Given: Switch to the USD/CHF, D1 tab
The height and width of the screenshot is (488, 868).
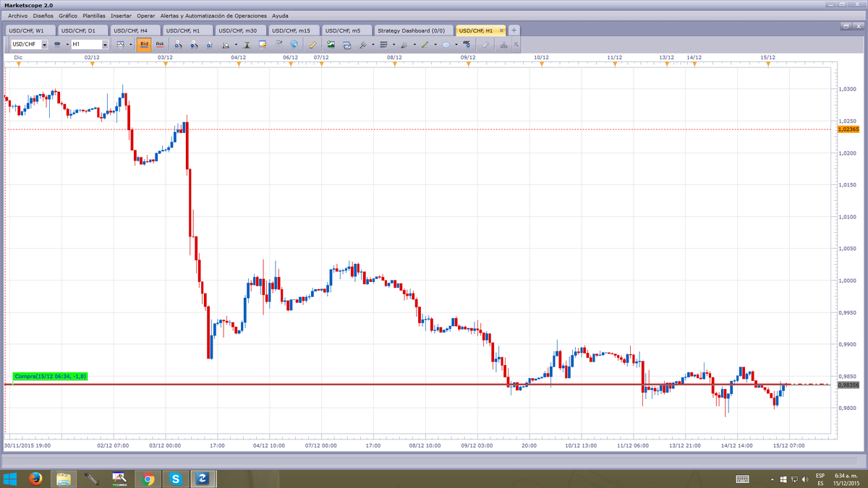Looking at the screenshot, I should tap(82, 30).
